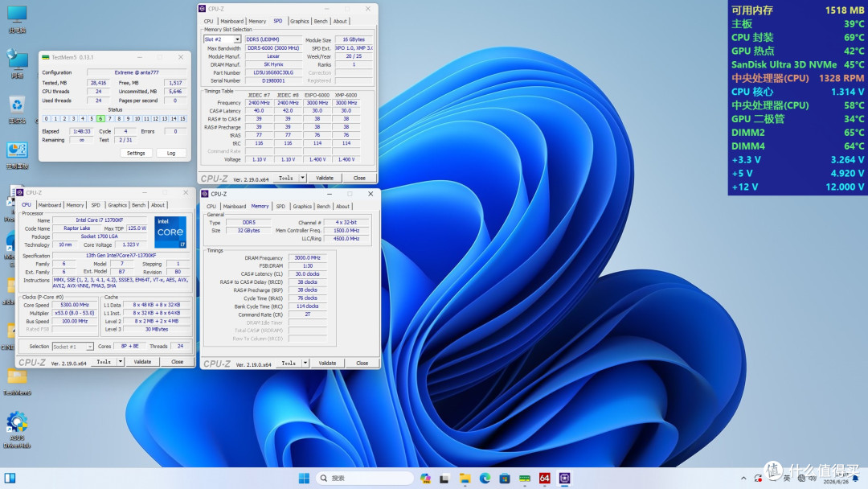Viewport: 868px width, 489px height.
Task: Click the Settings button in TestMem5
Action: [x=136, y=154]
